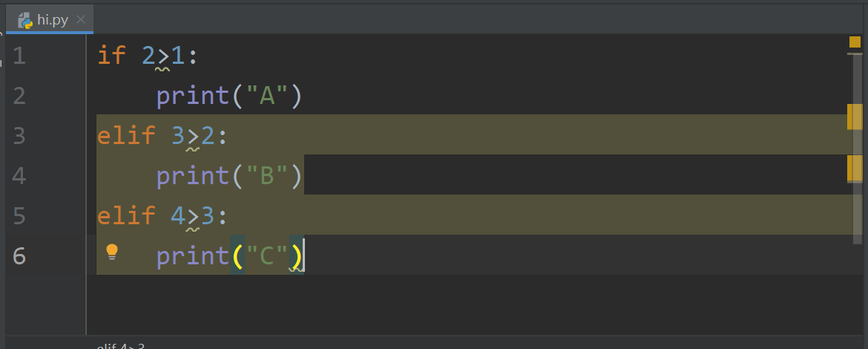Image resolution: width=868 pixels, height=349 pixels.
Task: Click the "C" string literal
Action: 267,256
